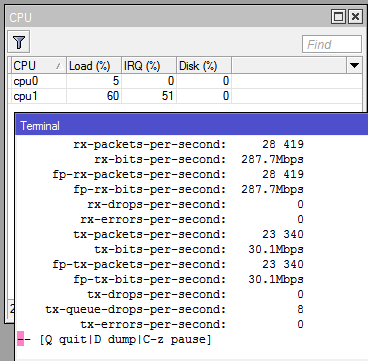Sort by Disk (%) column header
This screenshot has height=361, width=368.
[204, 66]
